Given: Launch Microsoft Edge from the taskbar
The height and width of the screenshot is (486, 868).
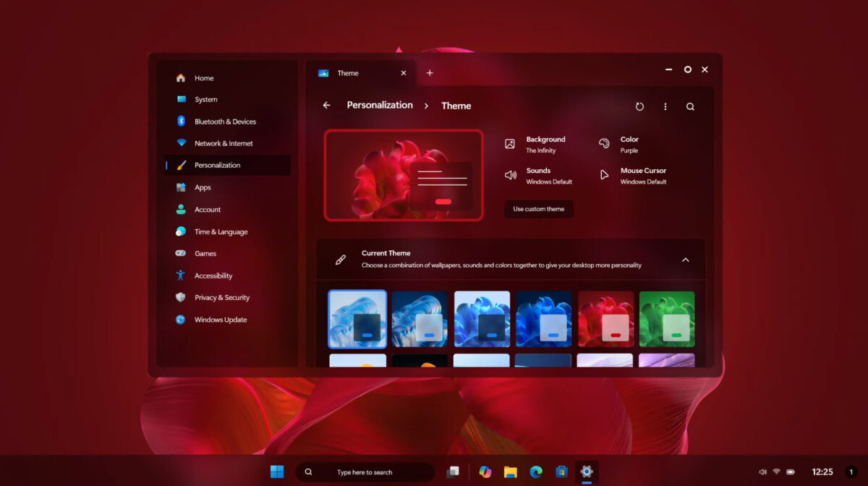Looking at the screenshot, I should (537, 472).
